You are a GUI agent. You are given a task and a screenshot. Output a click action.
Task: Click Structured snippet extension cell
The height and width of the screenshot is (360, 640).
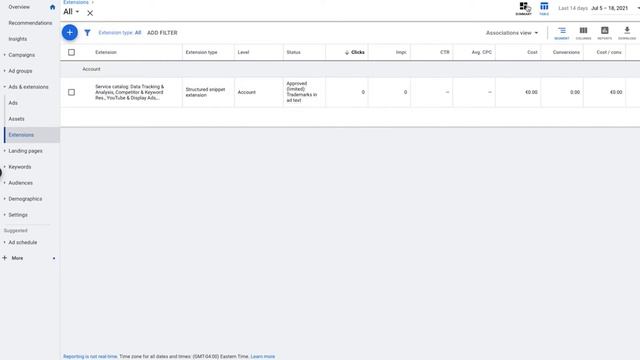click(205, 92)
